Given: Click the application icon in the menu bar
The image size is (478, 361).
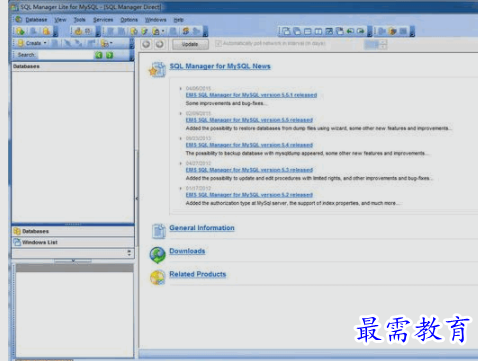Looking at the screenshot, I should click(x=19, y=19).
